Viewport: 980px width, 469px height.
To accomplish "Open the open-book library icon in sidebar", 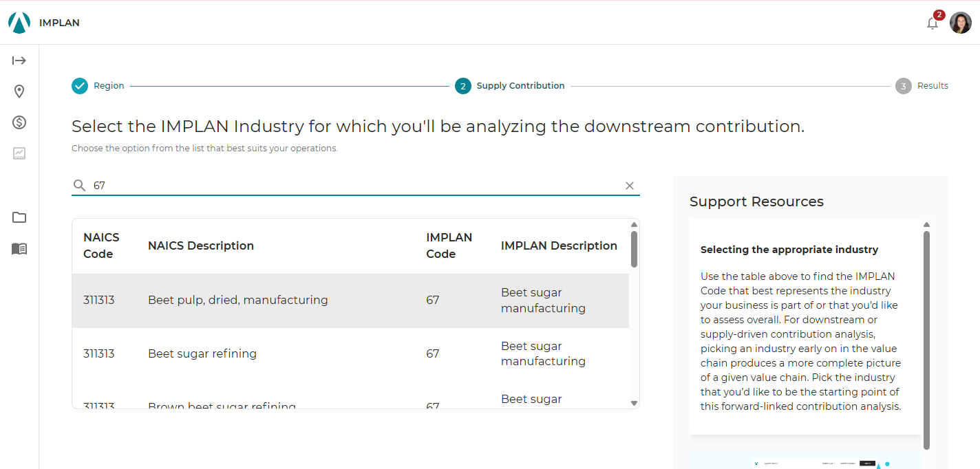I will click(x=19, y=249).
